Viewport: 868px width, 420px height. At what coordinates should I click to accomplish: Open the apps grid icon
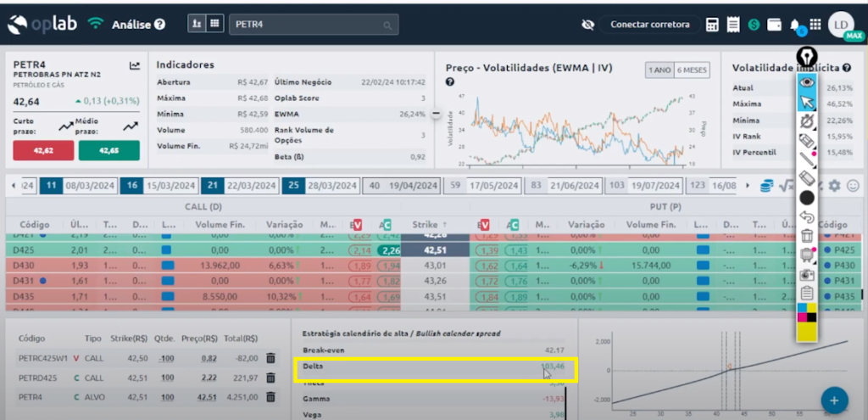[815, 25]
